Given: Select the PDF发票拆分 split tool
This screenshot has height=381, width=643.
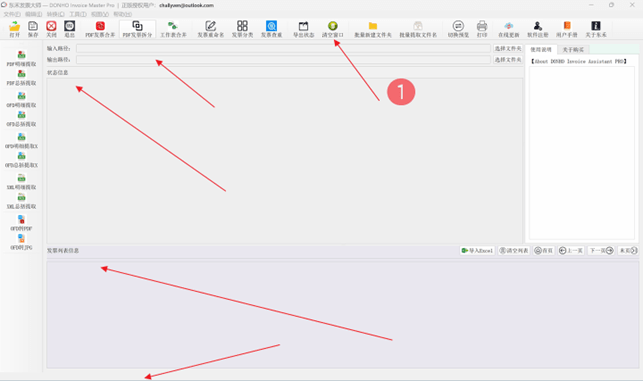Looking at the screenshot, I should 137,30.
